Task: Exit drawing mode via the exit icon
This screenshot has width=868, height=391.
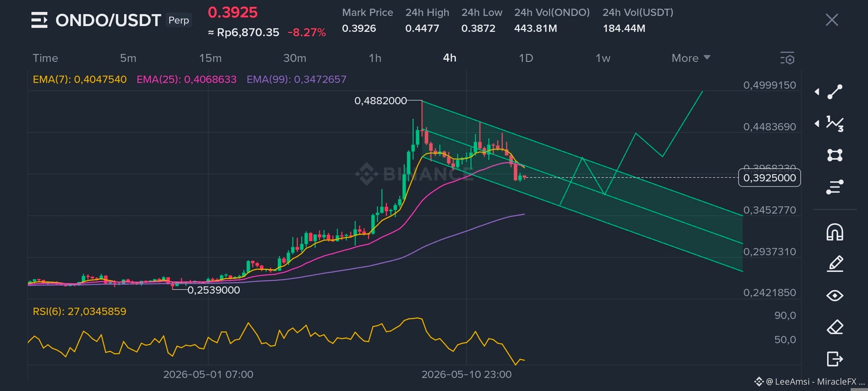Action: tap(835, 359)
